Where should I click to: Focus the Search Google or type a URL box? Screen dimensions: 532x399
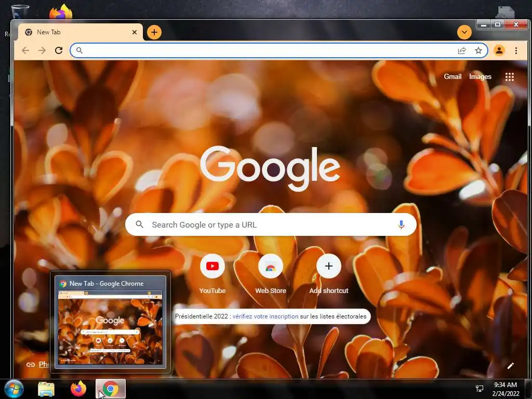271,224
